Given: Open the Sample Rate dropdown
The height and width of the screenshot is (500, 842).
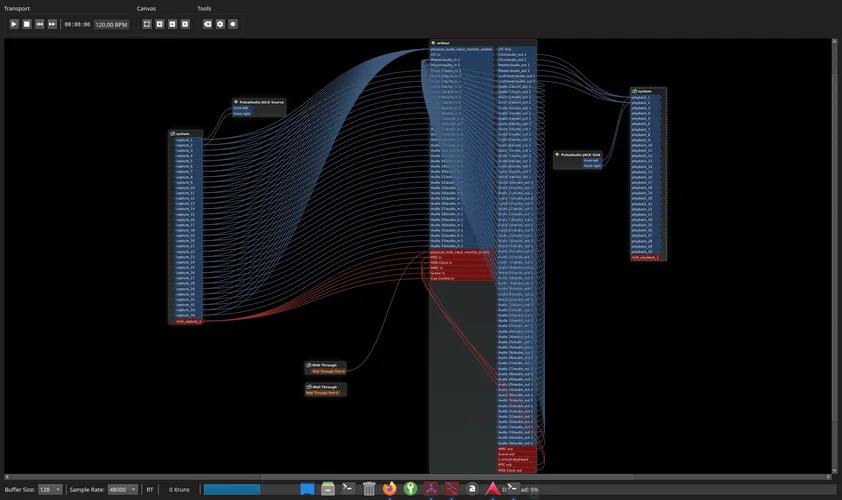Looking at the screenshot, I should pyautogui.click(x=122, y=490).
